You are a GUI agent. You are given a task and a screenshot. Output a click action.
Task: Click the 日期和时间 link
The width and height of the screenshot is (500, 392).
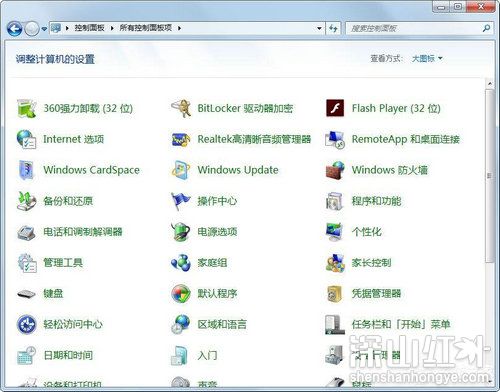click(x=68, y=355)
